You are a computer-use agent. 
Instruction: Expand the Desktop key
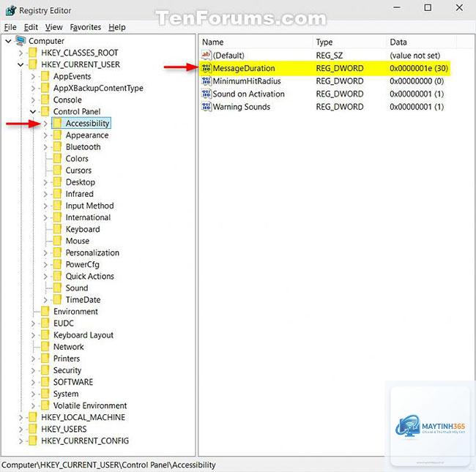pos(45,182)
